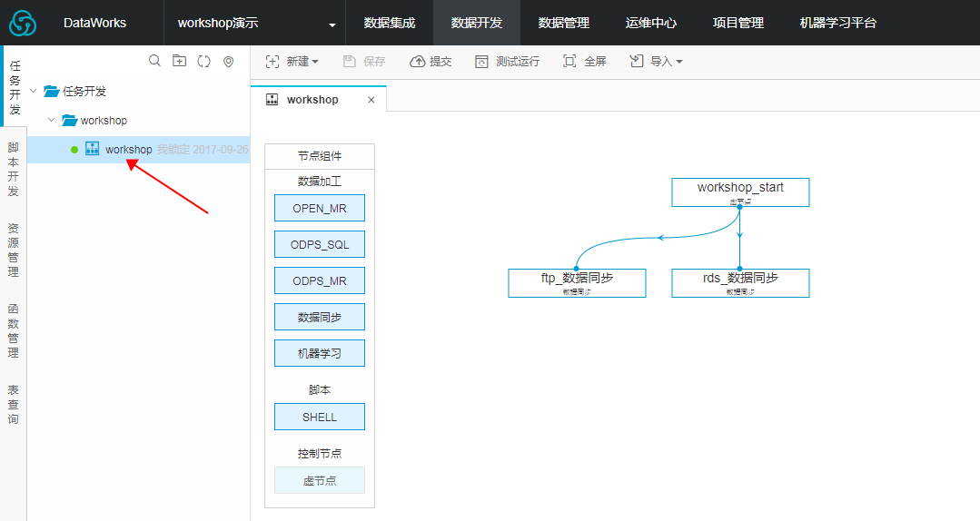Open 项目管理 in top navigation
The height and width of the screenshot is (521, 980).
point(738,23)
